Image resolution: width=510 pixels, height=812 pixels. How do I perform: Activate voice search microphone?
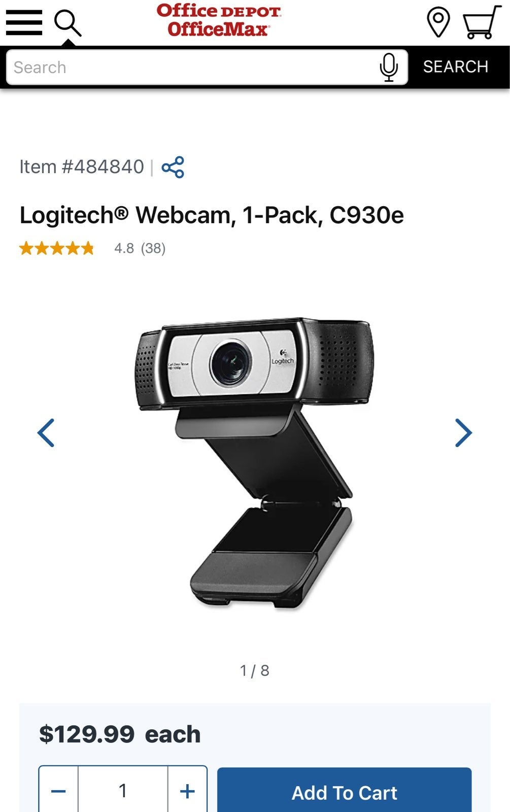[x=389, y=67]
